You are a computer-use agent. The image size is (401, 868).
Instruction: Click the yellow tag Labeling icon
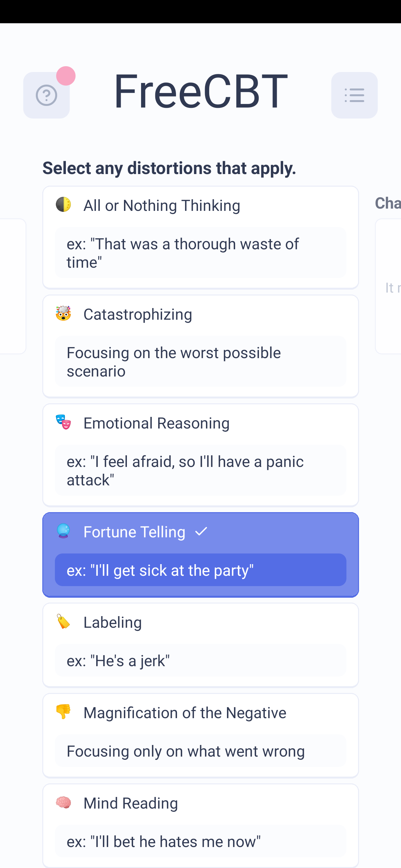[63, 621]
